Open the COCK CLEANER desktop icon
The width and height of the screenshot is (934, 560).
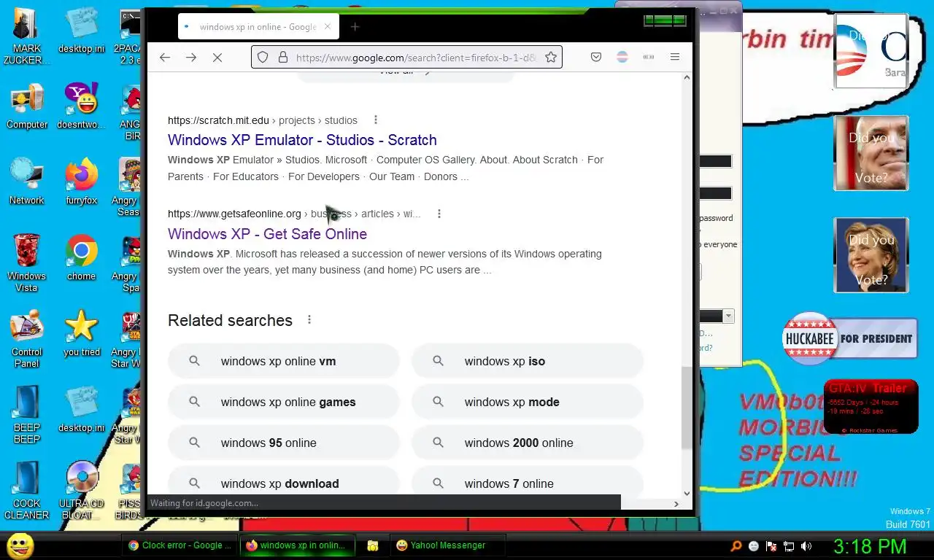(x=27, y=491)
